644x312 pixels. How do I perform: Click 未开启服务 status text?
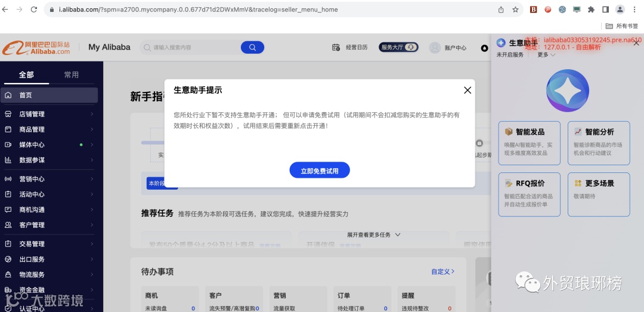510,55
